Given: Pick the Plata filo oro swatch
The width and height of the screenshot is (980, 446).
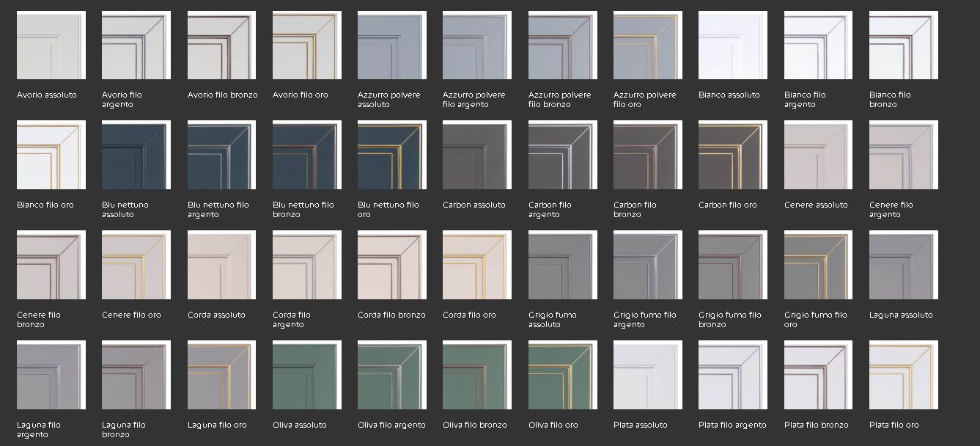Looking at the screenshot, I should (x=903, y=375).
